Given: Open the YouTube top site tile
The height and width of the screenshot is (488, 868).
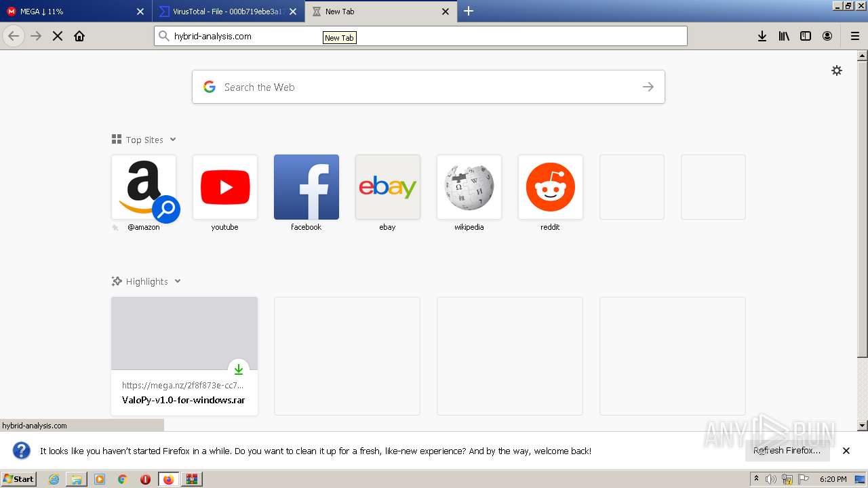Looking at the screenshot, I should (x=225, y=187).
